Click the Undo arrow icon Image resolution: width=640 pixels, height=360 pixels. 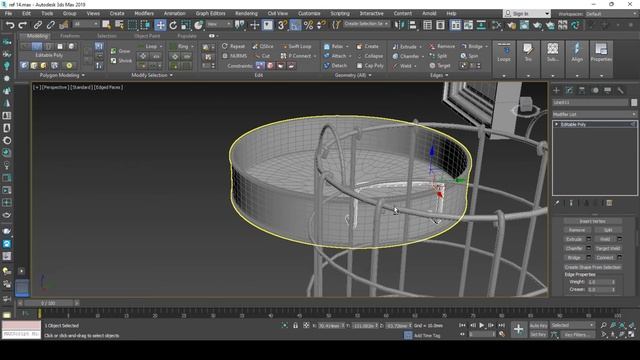10,25
